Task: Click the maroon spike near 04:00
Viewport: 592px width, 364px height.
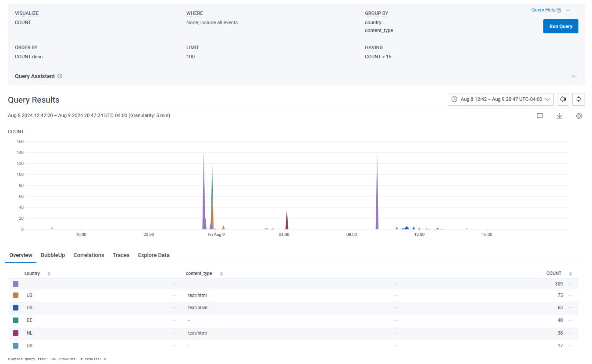Action: [x=287, y=221]
